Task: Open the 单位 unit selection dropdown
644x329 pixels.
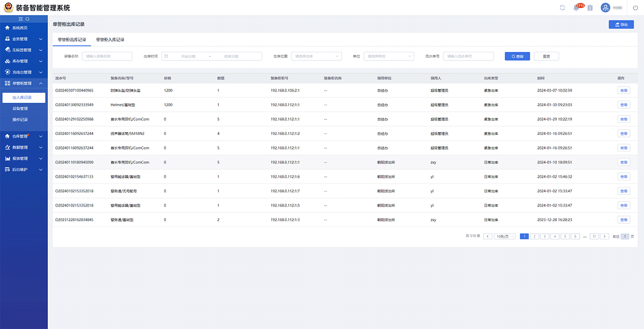Action: pyautogui.click(x=388, y=56)
